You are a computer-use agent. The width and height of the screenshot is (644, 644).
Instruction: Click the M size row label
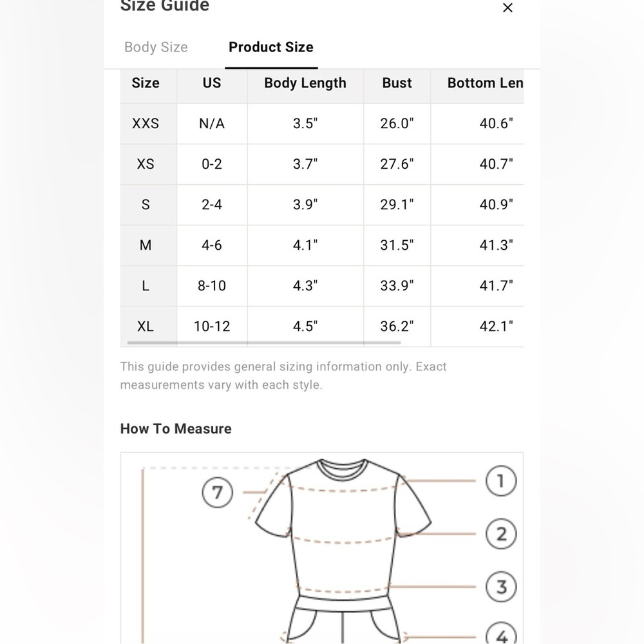(x=146, y=245)
